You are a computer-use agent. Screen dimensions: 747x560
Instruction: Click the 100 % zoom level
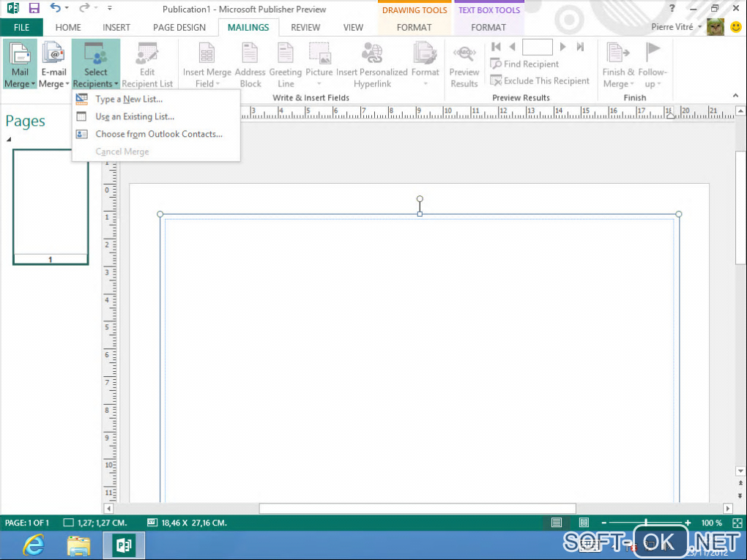711,523
